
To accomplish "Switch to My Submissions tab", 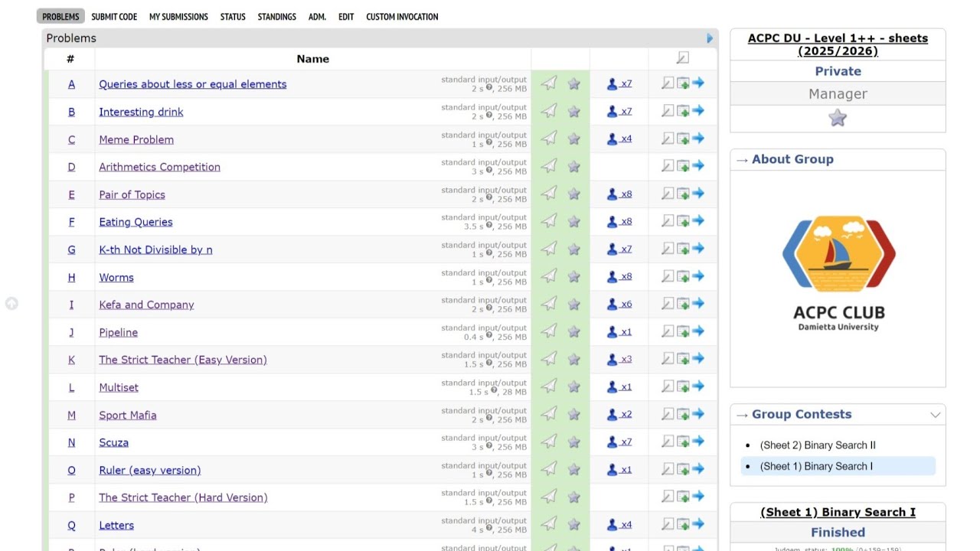I will [x=178, y=17].
